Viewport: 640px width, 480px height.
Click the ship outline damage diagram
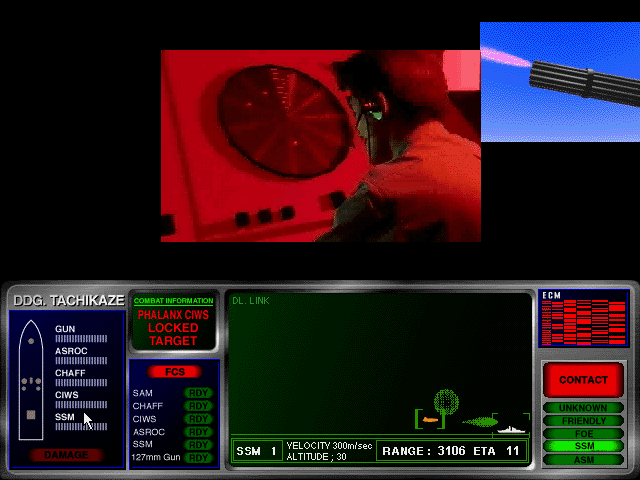pos(31,380)
